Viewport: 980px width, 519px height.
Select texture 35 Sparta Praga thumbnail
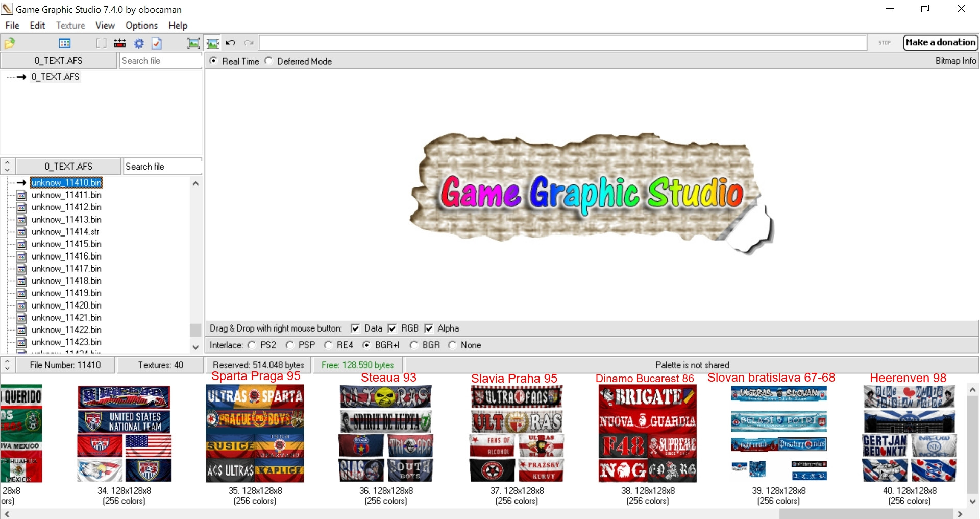[255, 433]
